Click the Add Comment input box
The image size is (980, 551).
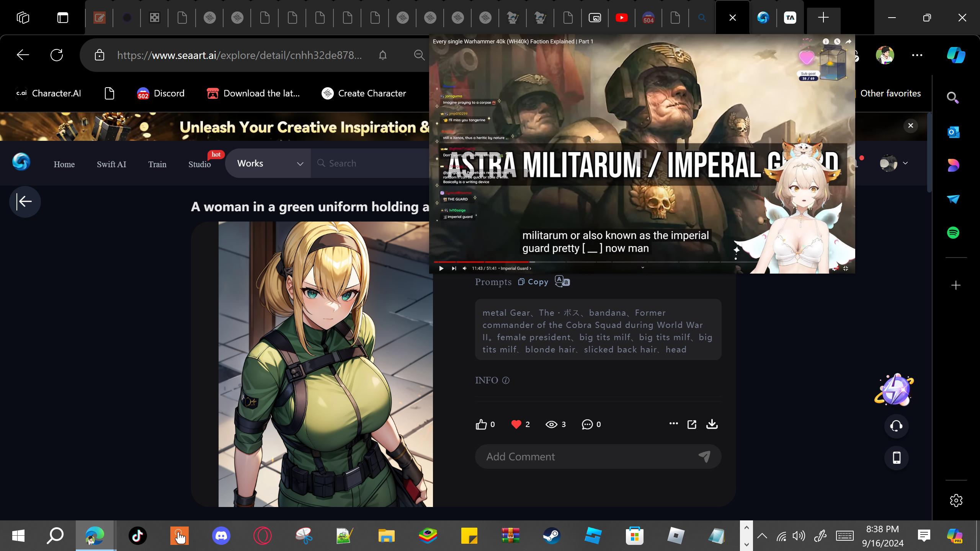pyautogui.click(x=598, y=456)
